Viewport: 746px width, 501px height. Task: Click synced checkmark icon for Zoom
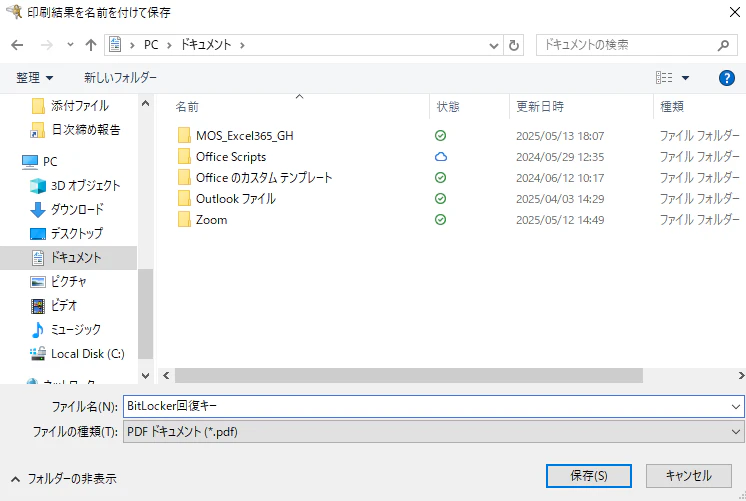pyautogui.click(x=441, y=219)
